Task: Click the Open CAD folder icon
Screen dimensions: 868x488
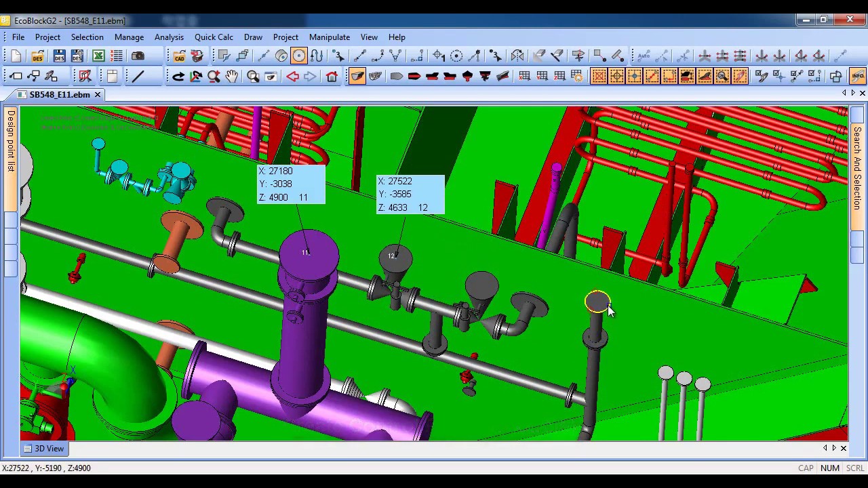Action: (x=179, y=56)
